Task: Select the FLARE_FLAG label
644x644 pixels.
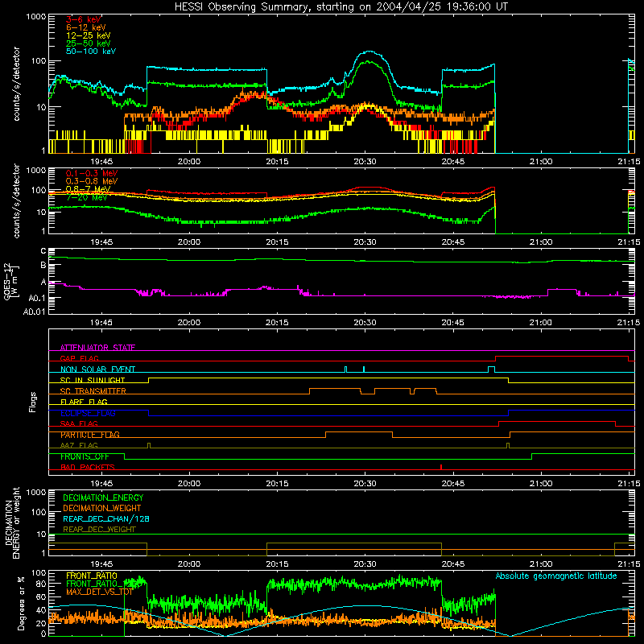Action: [x=84, y=402]
